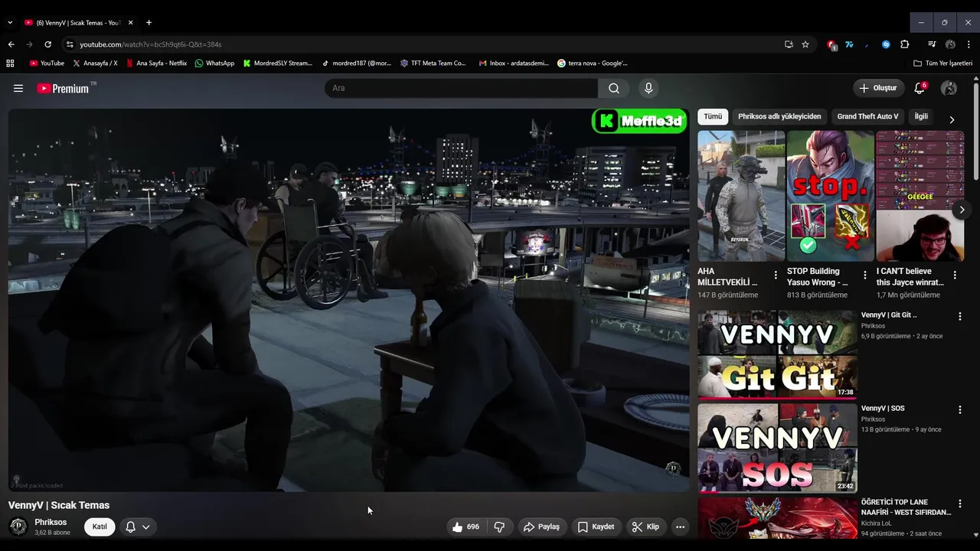This screenshot has width=980, height=551.
Task: Open the 7TV extension icon
Action: click(849, 44)
